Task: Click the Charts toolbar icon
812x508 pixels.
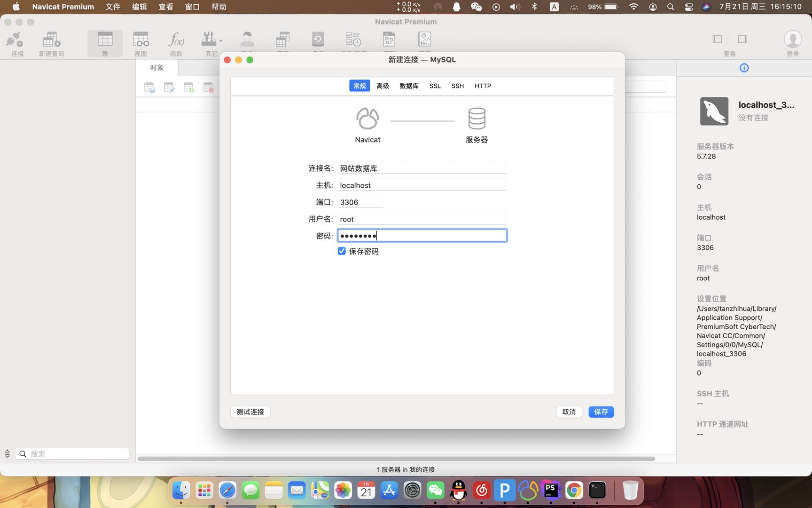Action: pos(424,40)
